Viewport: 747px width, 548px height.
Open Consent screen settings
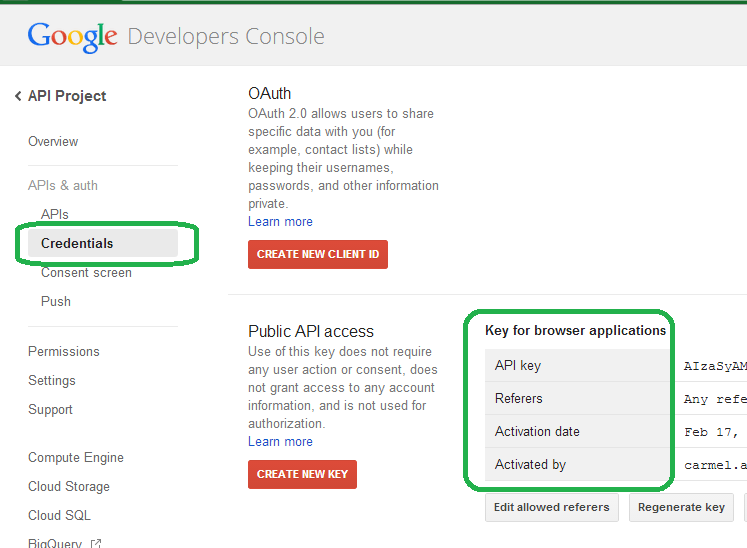pyautogui.click(x=86, y=273)
